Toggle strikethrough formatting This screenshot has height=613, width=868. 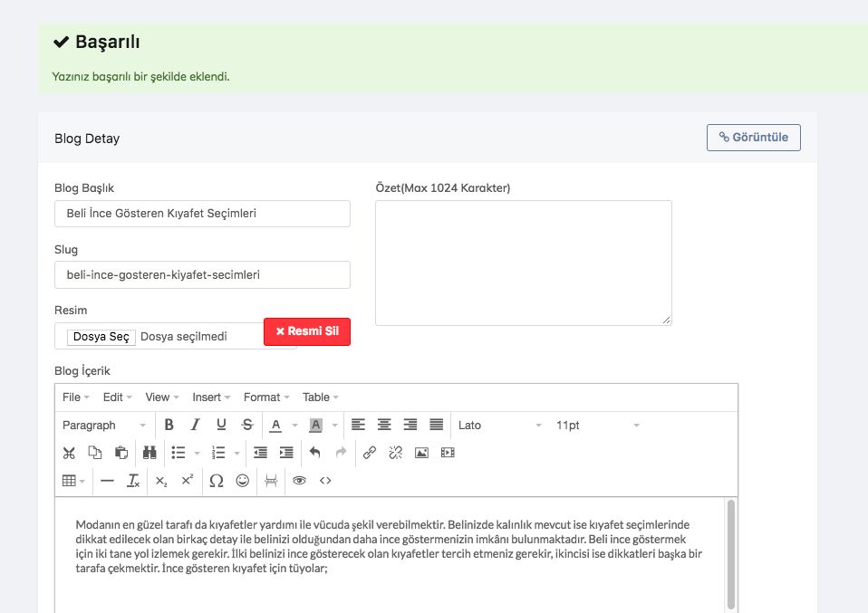pyautogui.click(x=247, y=425)
